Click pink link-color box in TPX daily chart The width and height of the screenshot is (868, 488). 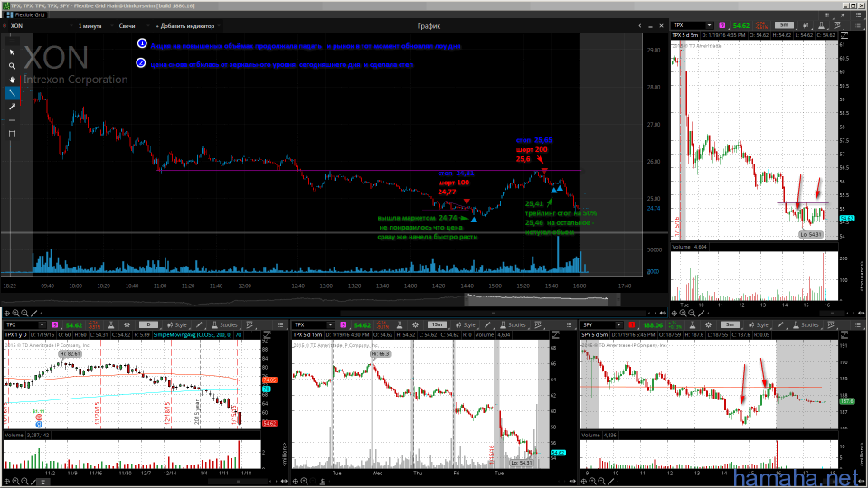click(x=55, y=324)
